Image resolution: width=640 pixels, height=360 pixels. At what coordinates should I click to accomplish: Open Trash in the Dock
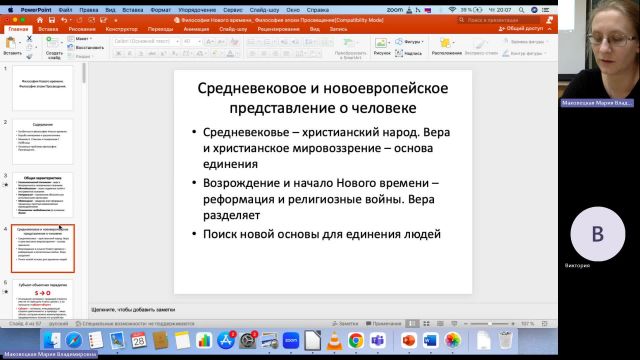point(506,340)
